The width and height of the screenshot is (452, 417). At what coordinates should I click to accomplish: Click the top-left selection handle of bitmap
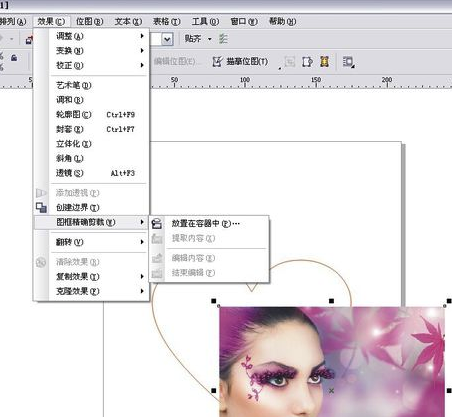tap(214, 301)
